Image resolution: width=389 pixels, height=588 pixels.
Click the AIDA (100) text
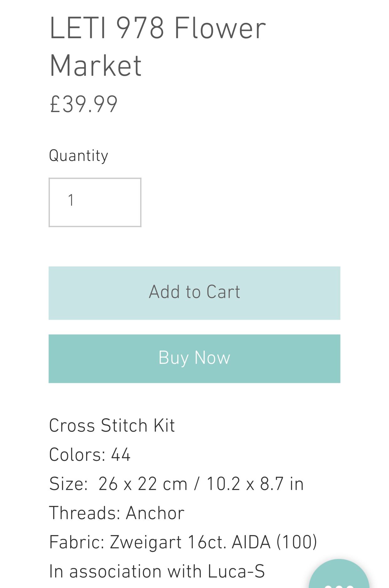click(x=274, y=542)
